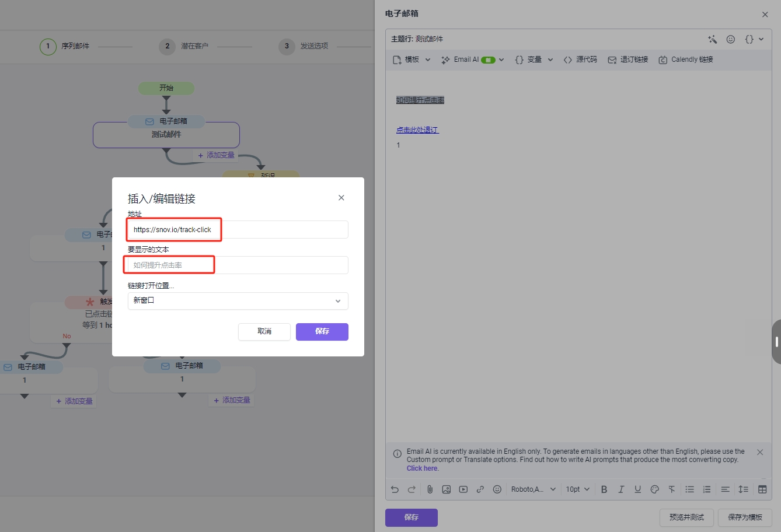Viewport: 781px width, 532px height.
Task: Insert a video via play icon
Action: point(463,489)
